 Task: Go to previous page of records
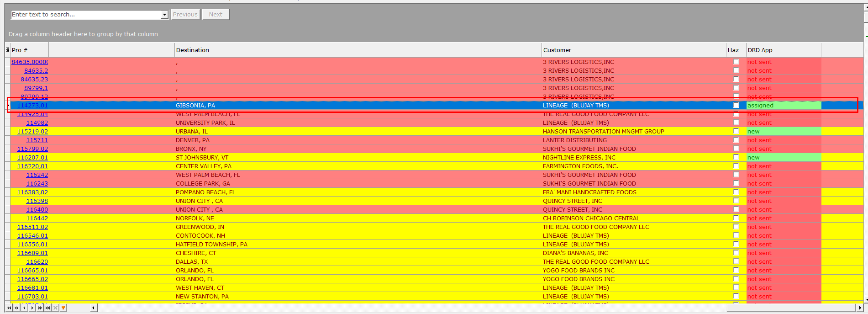(16, 308)
